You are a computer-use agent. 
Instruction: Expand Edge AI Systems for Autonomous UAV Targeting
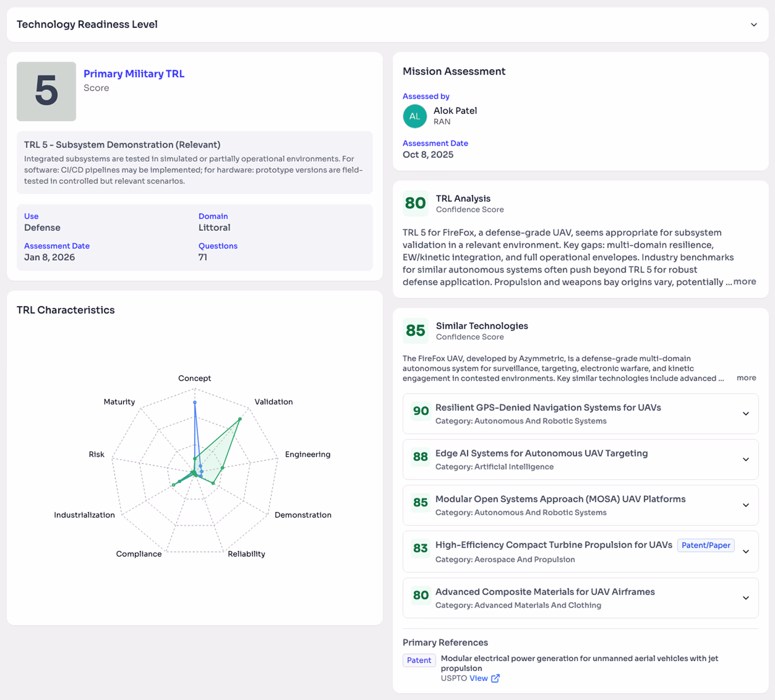[x=745, y=459]
